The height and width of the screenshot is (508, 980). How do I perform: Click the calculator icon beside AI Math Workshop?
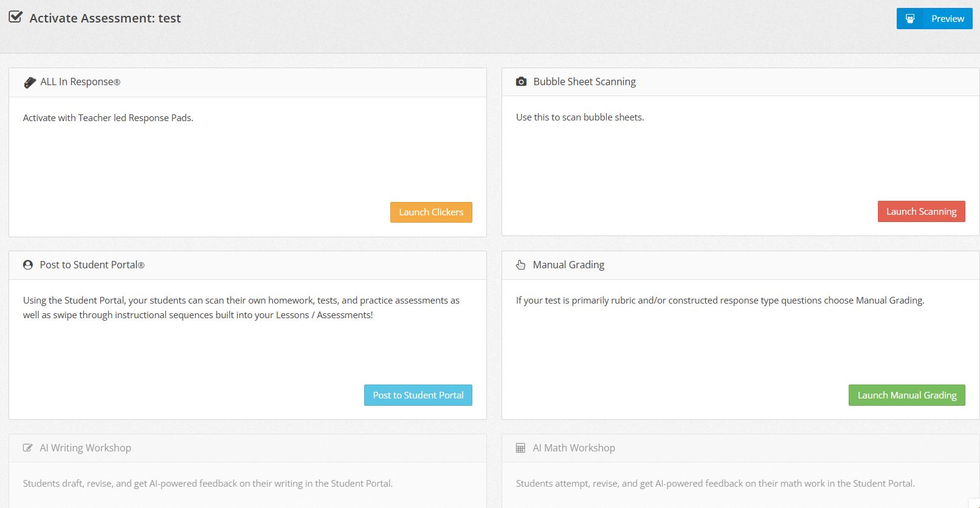[x=520, y=448]
